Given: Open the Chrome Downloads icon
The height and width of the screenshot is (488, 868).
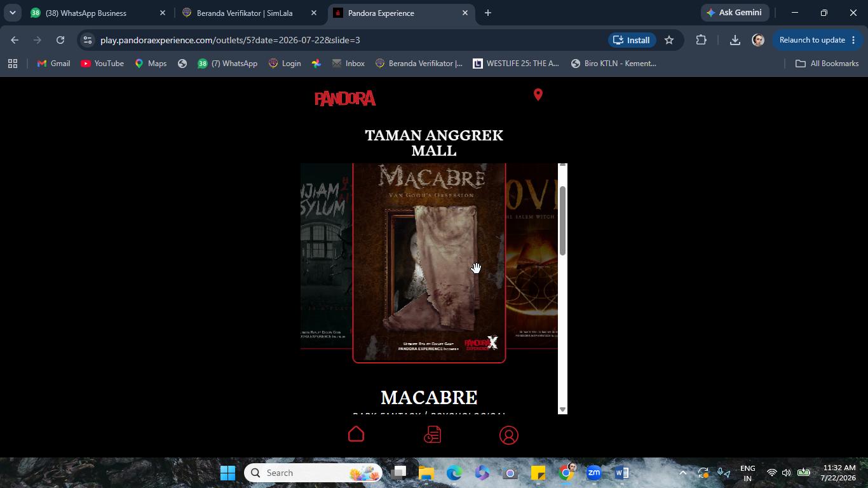Looking at the screenshot, I should click(735, 40).
